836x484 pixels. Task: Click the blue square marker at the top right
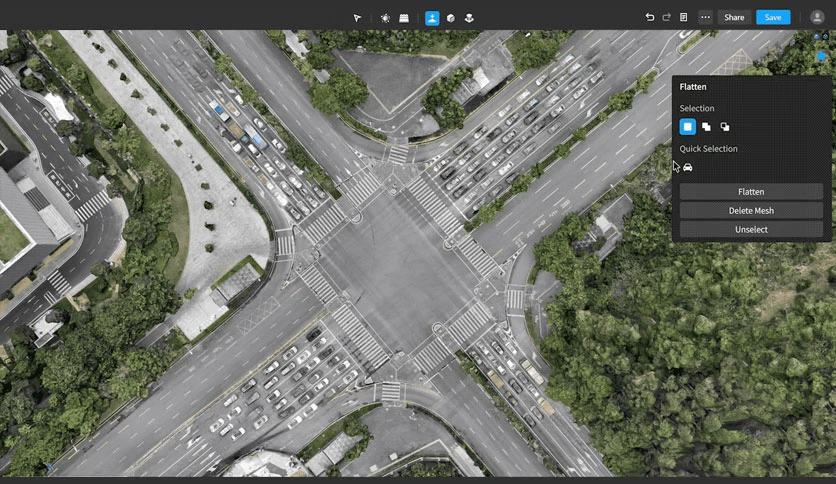click(x=822, y=56)
